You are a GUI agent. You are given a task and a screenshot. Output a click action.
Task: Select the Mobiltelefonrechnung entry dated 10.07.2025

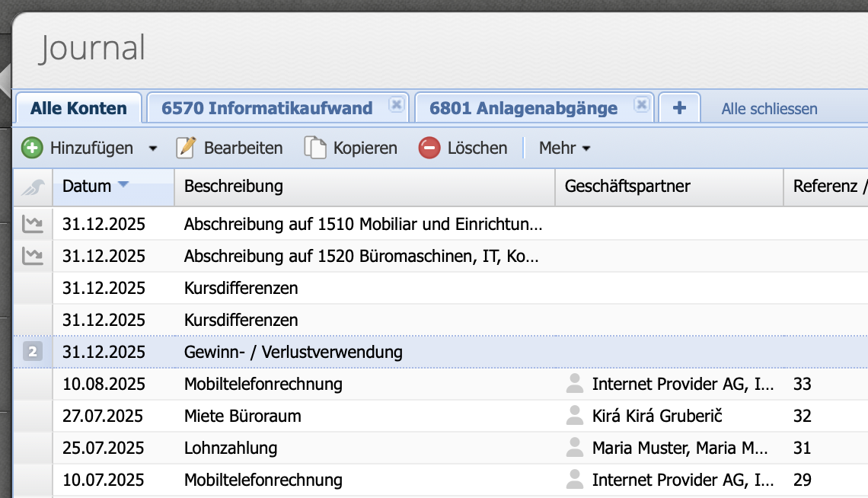(x=441, y=480)
